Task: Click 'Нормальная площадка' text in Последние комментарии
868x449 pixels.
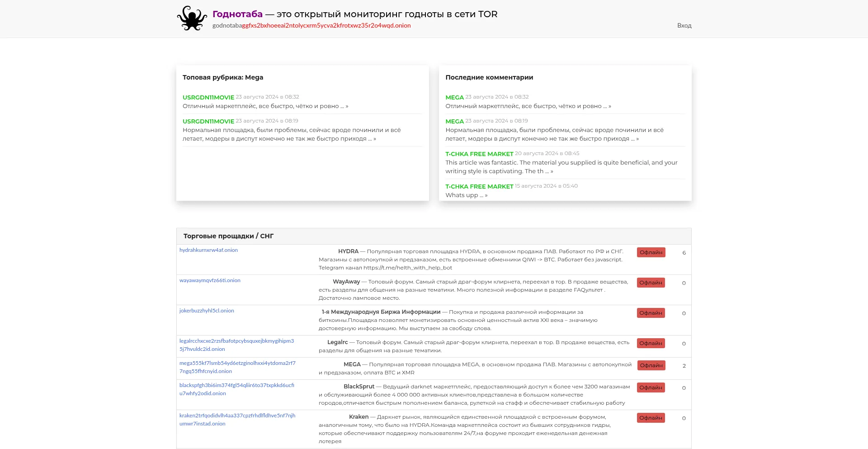Action: [555, 134]
